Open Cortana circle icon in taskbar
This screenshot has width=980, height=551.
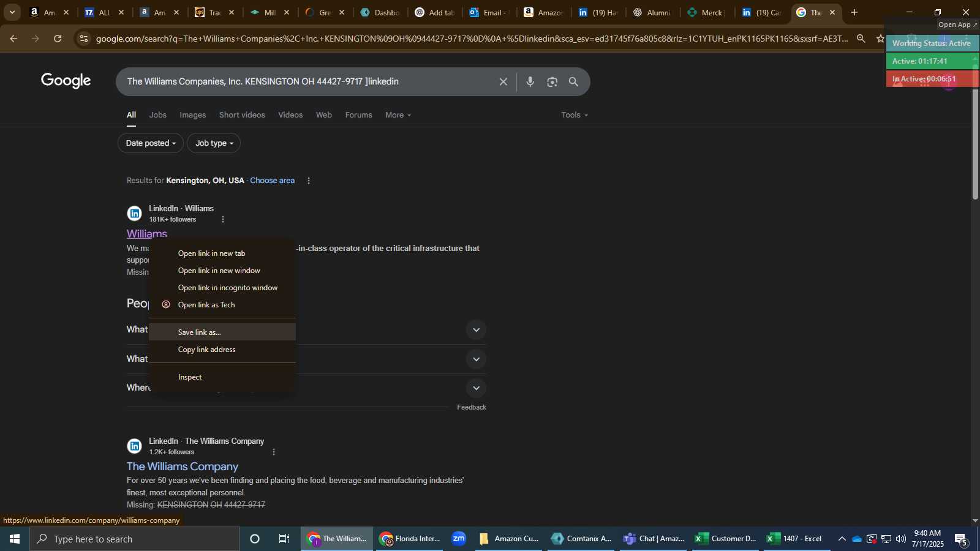click(255, 539)
